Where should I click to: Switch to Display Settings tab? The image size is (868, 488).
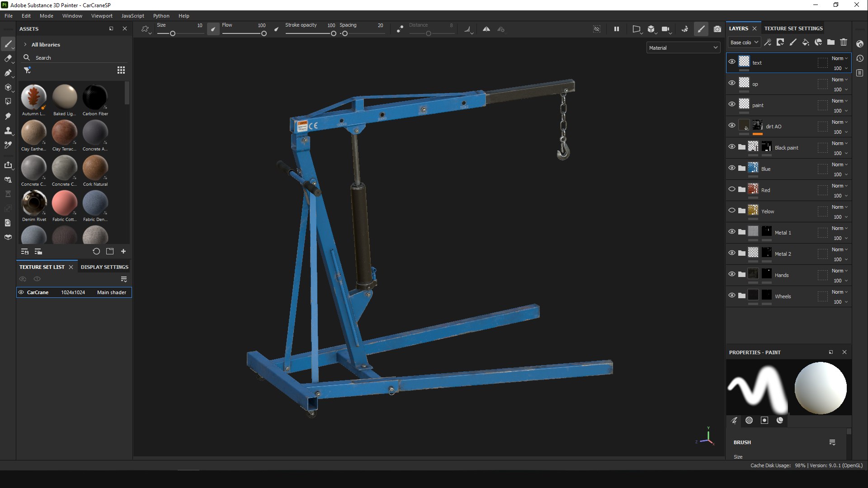click(104, 267)
